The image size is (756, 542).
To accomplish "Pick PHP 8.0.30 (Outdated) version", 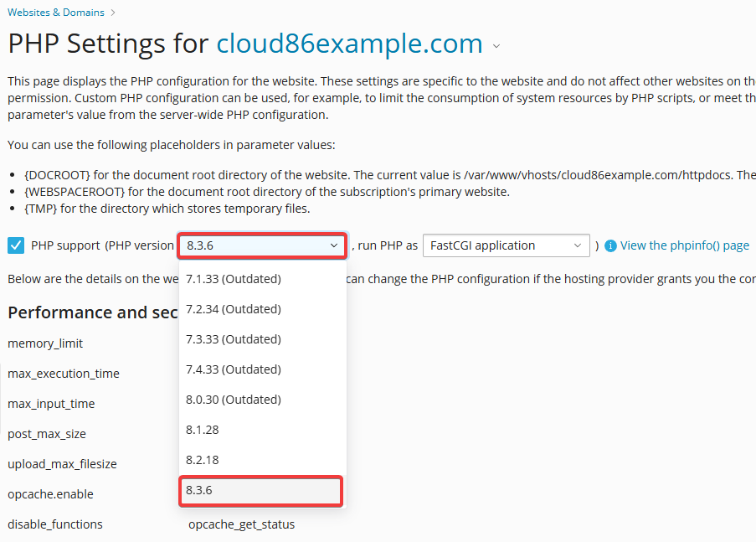I will click(x=262, y=400).
